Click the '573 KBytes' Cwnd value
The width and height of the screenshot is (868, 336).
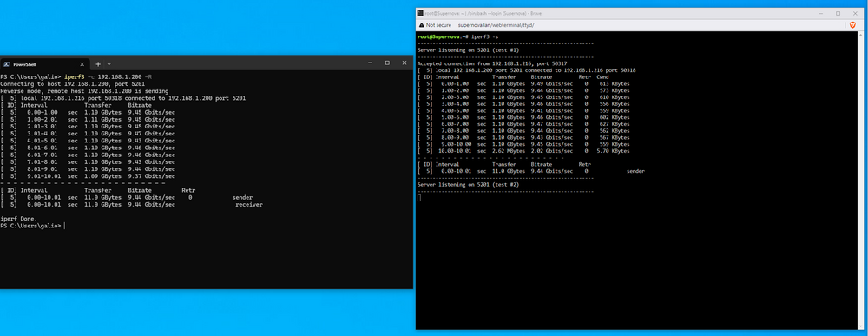point(615,90)
